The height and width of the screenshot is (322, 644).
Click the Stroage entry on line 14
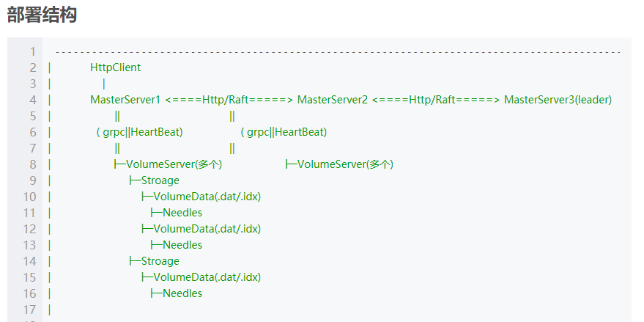160,261
